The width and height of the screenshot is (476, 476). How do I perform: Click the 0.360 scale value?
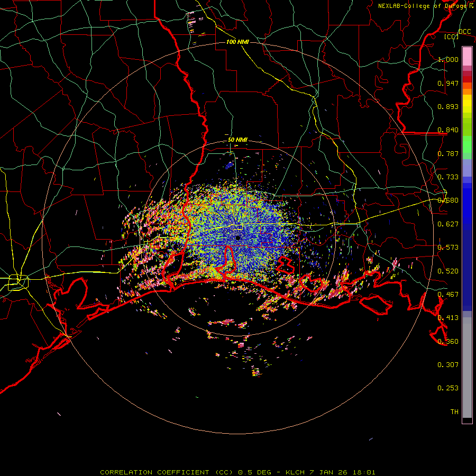click(448, 342)
